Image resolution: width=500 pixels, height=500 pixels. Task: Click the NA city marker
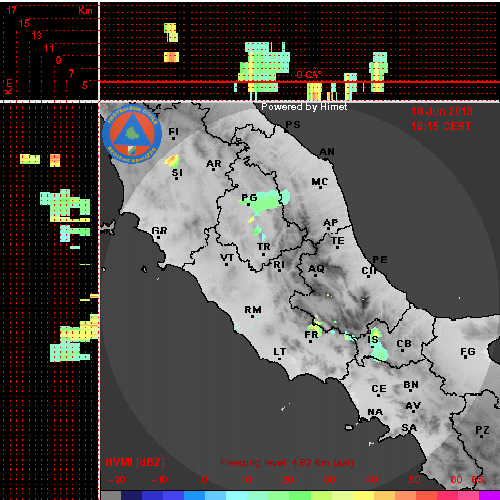[374, 420]
